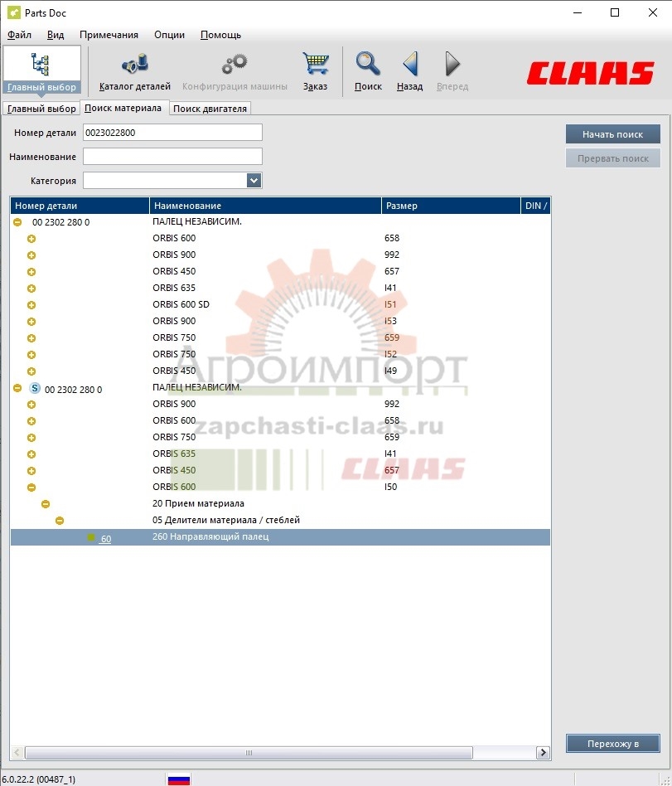
Task: Click the size value I51
Action: 390,304
